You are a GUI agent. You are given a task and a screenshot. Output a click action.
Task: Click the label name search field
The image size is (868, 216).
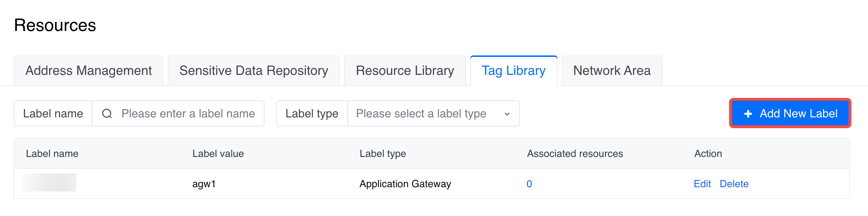click(188, 114)
